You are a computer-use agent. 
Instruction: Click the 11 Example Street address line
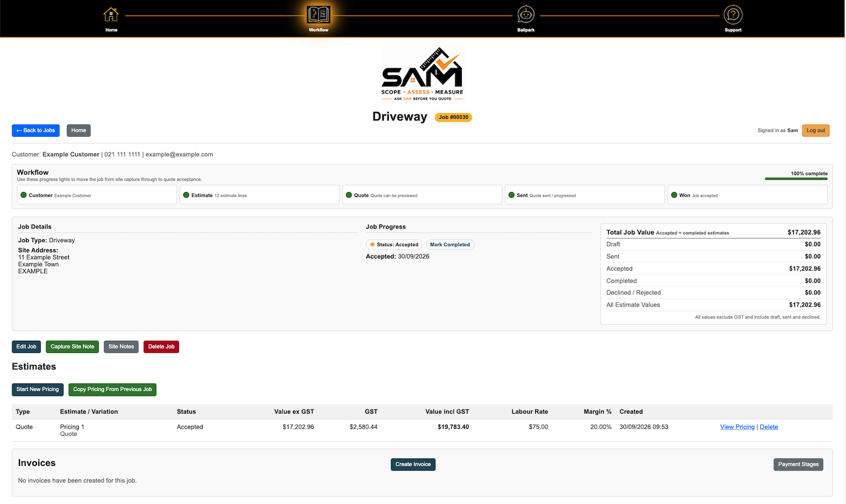(43, 257)
